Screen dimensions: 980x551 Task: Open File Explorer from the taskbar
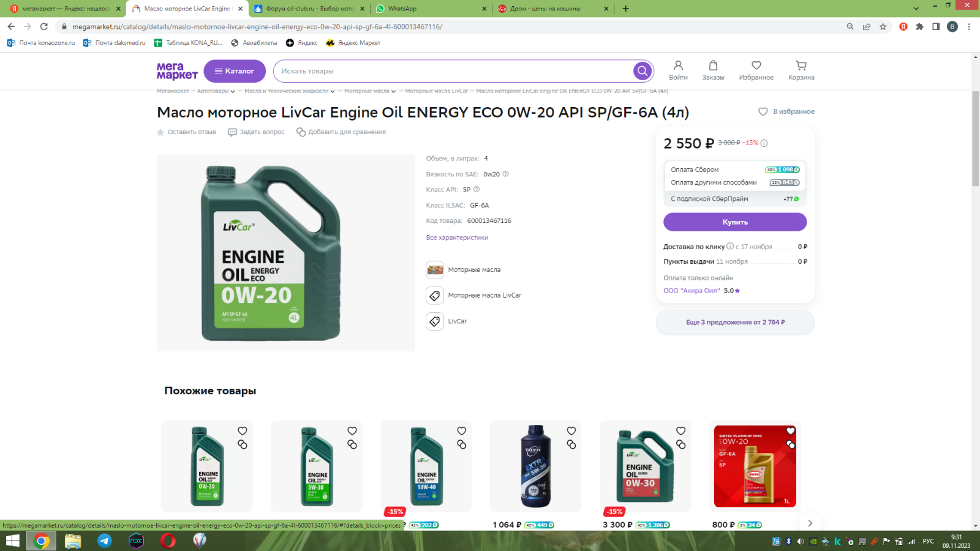point(73,541)
